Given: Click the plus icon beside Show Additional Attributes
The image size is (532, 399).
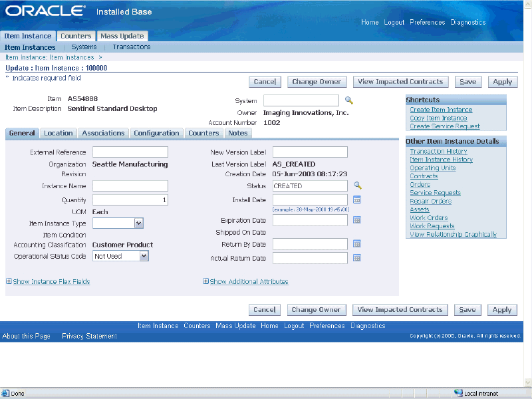Looking at the screenshot, I should [205, 281].
